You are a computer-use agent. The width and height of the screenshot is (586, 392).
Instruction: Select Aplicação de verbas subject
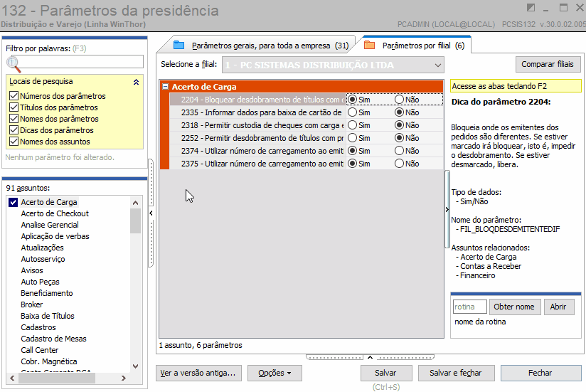(x=55, y=236)
